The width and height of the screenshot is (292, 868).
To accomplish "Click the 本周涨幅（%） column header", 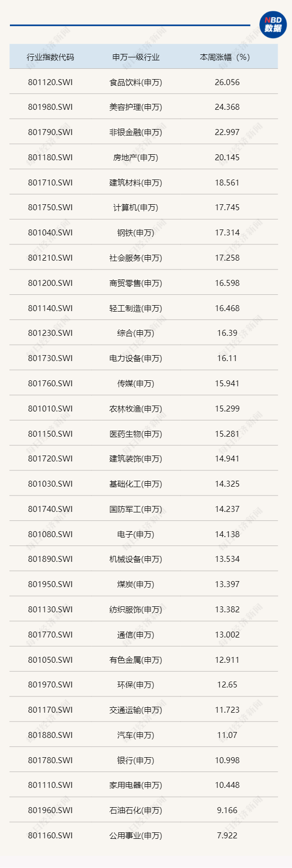I will [225, 57].
